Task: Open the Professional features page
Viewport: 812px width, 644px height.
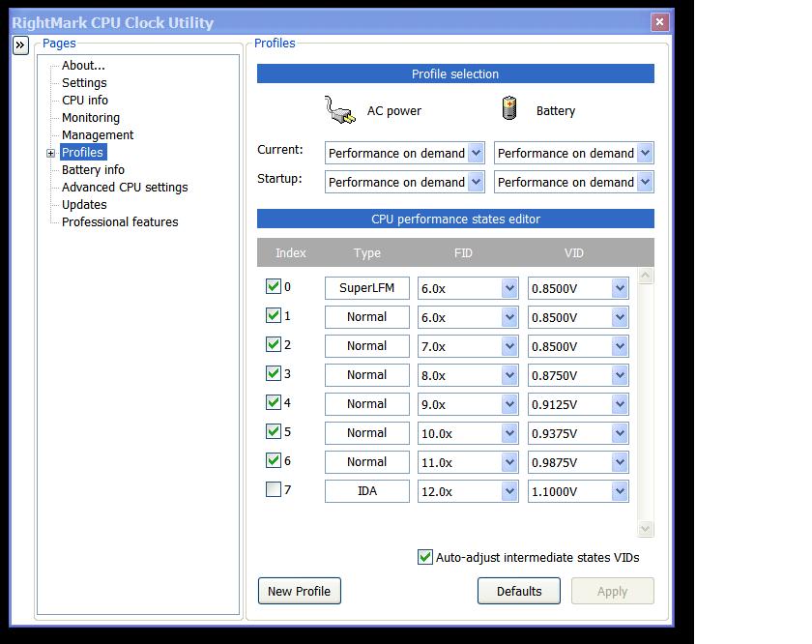Action: click(120, 221)
